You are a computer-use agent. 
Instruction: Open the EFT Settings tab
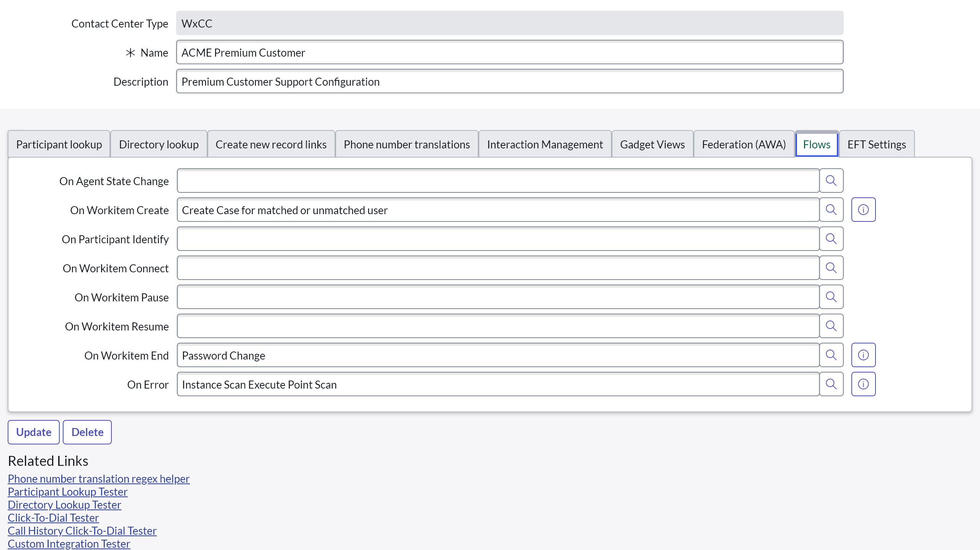tap(876, 145)
